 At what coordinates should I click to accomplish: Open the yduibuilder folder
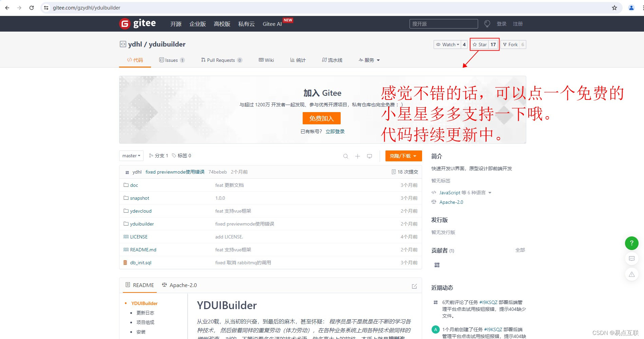(x=142, y=224)
